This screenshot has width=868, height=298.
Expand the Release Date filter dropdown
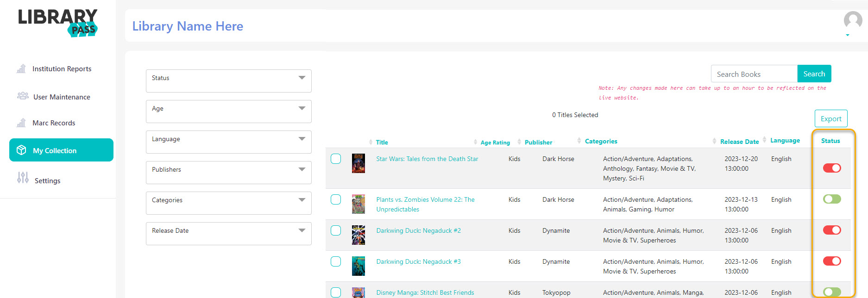(229, 234)
